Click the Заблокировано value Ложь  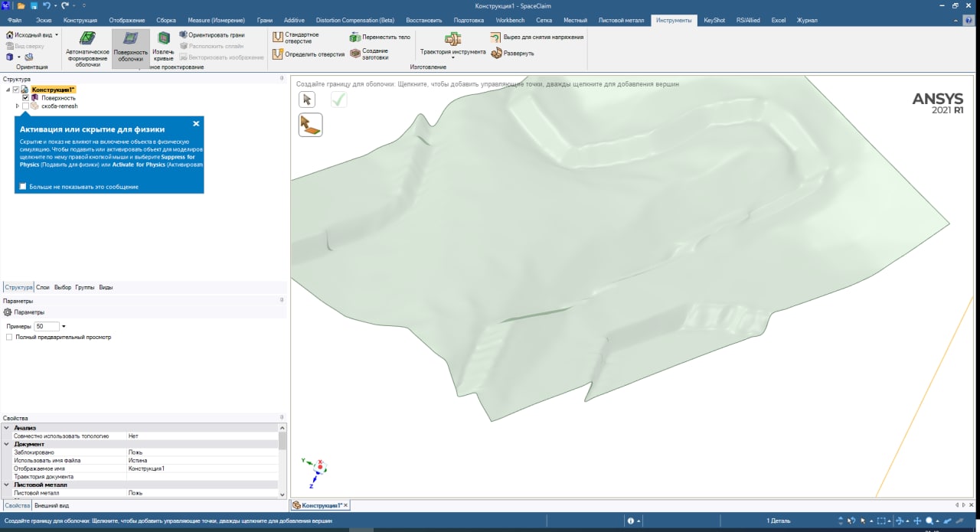(x=136, y=452)
